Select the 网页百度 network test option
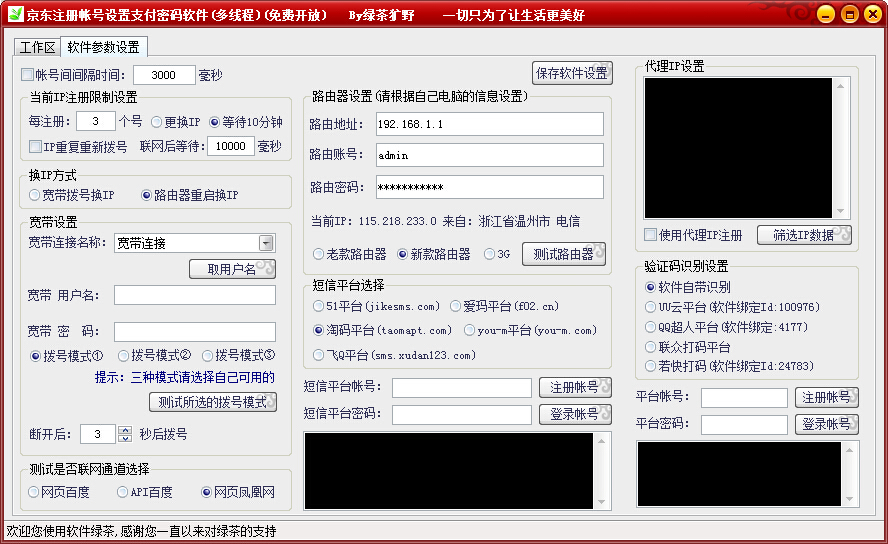 35,492
